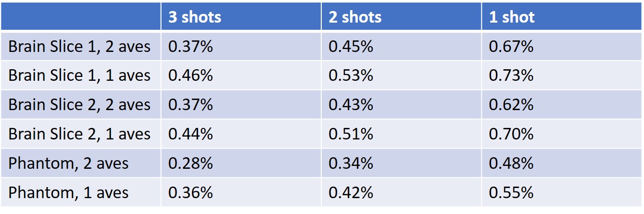Click the "Phantom, 1 aves" row label
This screenshot has width=644, height=214.
point(68,192)
